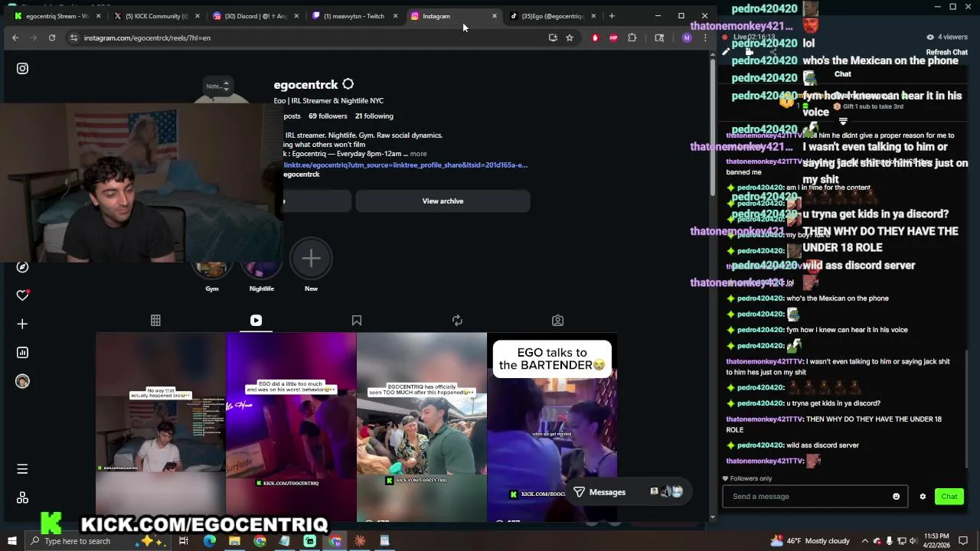This screenshot has height=551, width=980.
Task: Open emoji picker in chat input
Action: tap(896, 497)
